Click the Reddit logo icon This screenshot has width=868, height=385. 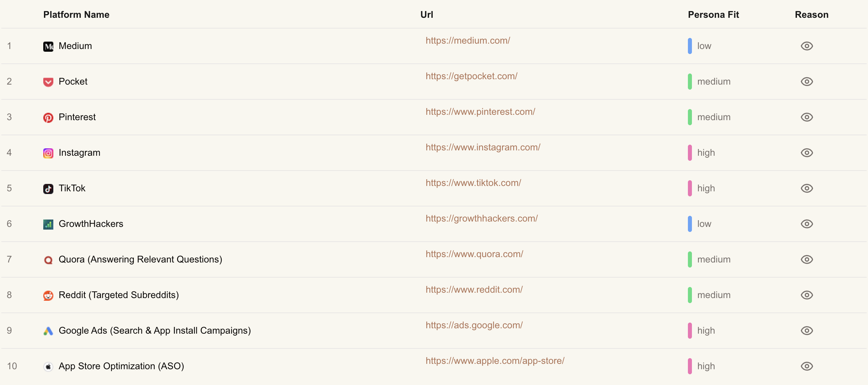click(x=48, y=295)
